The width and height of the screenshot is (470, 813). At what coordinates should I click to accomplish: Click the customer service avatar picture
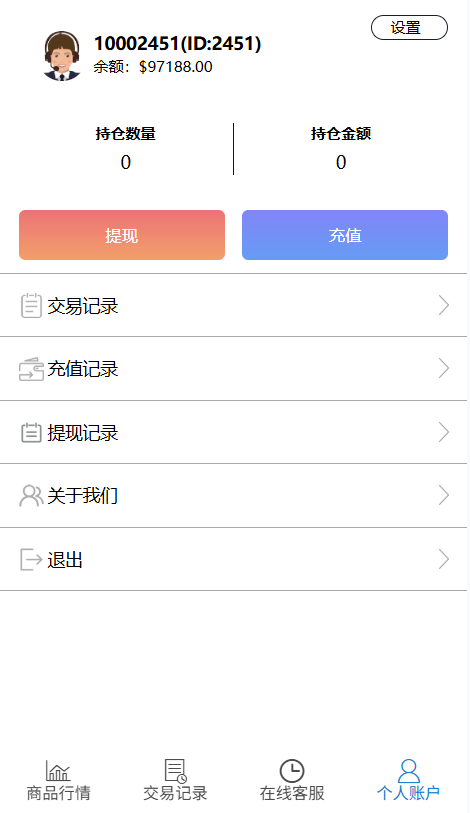pyautogui.click(x=62, y=55)
